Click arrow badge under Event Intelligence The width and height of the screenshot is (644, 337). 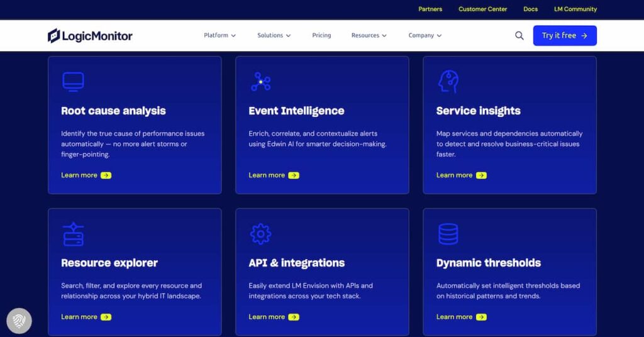(294, 175)
